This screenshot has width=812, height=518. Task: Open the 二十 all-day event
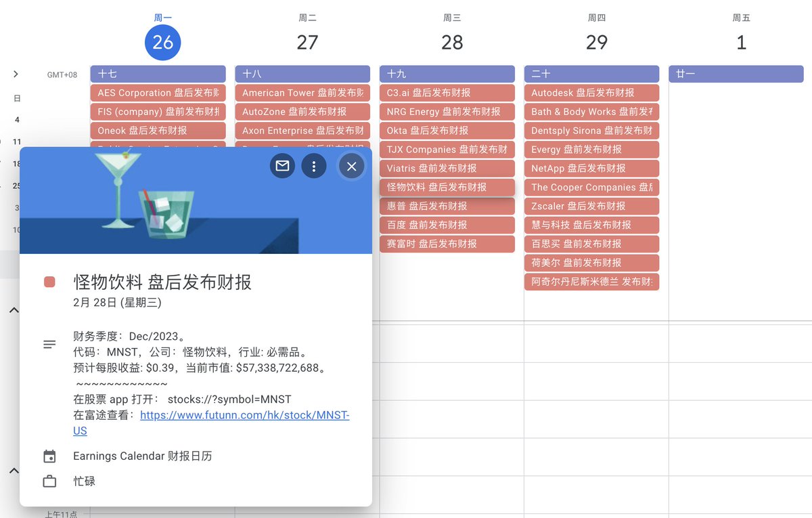(591, 74)
